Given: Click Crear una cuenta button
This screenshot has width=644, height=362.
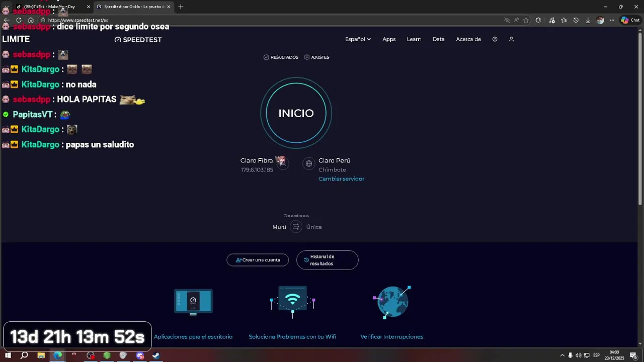Looking at the screenshot, I should click(x=258, y=260).
